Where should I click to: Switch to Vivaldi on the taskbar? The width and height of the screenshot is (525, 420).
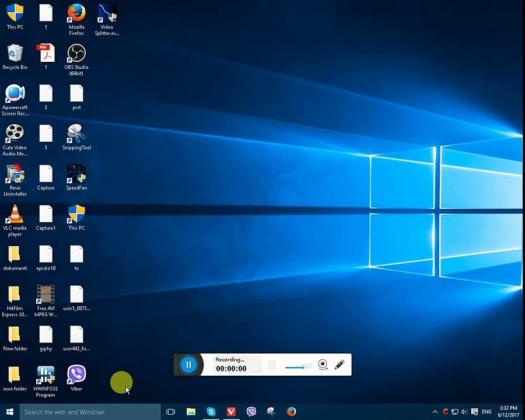[x=231, y=412]
